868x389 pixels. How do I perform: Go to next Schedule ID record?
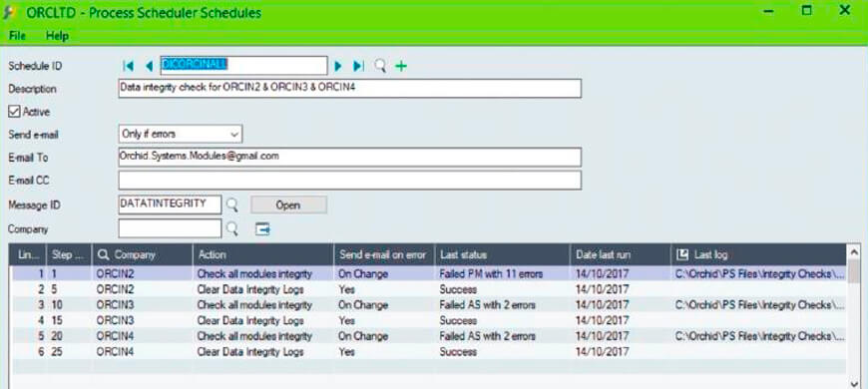click(338, 67)
